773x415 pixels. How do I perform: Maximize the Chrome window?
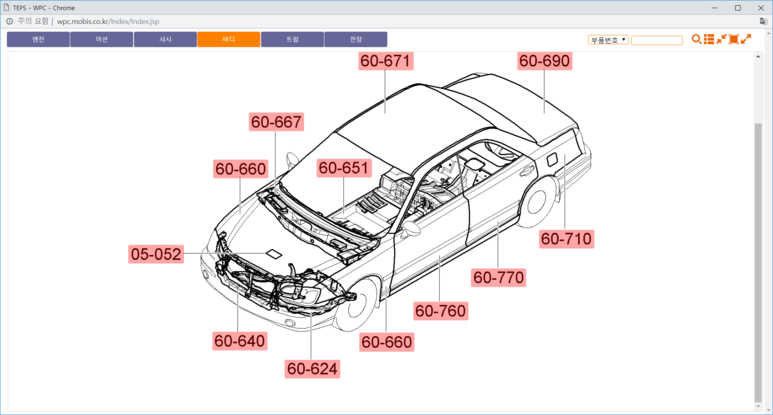click(x=738, y=8)
